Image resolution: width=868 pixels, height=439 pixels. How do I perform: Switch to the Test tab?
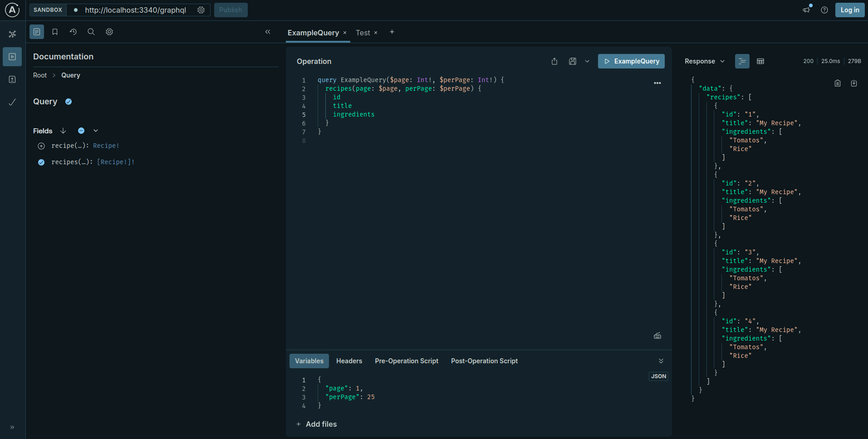[363, 33]
